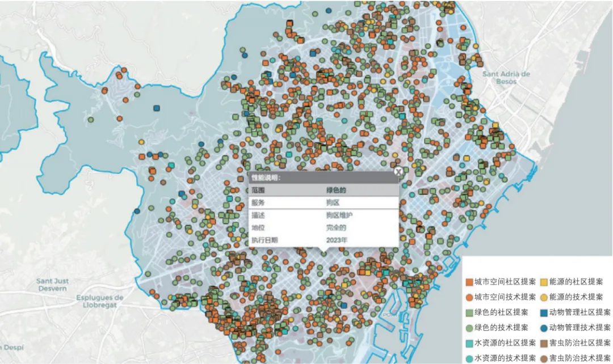
Task: Click the yellow circle 能源的技术提案 legend swatch
Action: [543, 297]
